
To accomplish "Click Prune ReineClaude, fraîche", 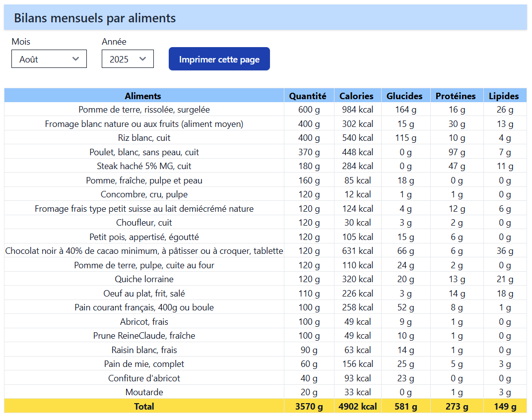I will point(144,336).
